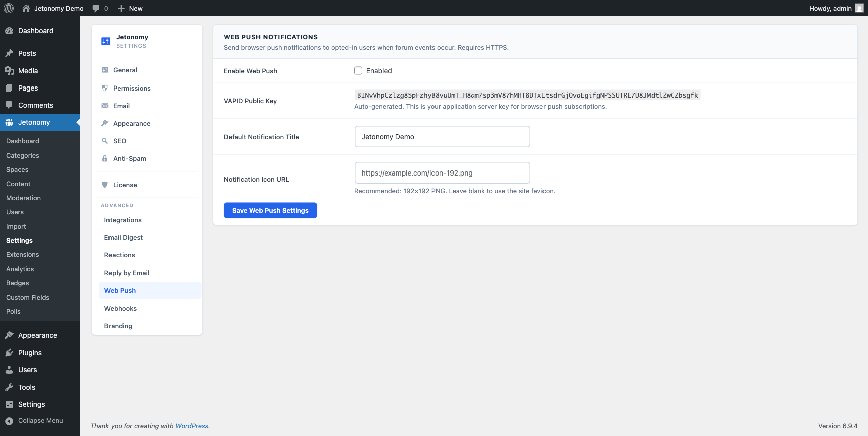This screenshot has height=436, width=868.
Task: Click Version 6.9.4 footer text
Action: [x=838, y=426]
